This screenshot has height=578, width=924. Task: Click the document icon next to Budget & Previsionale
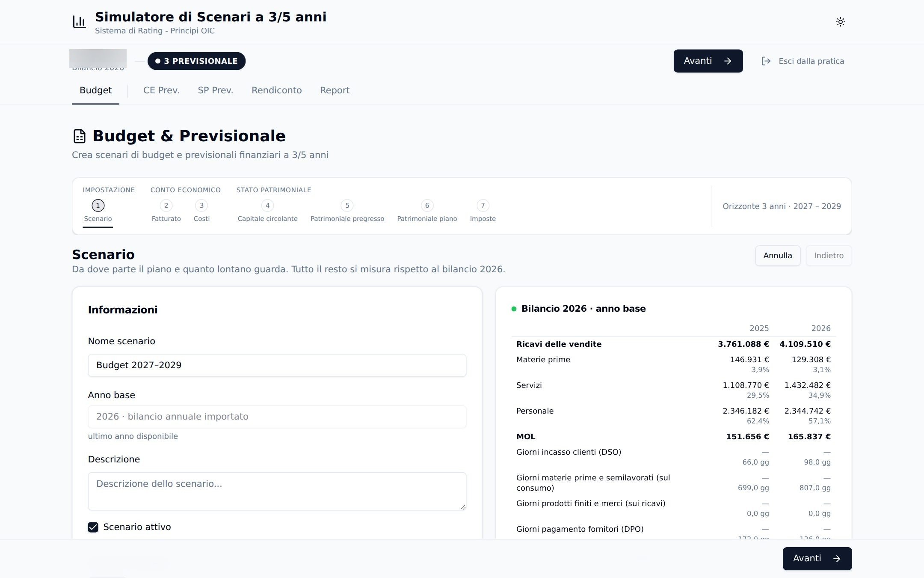[x=80, y=136]
